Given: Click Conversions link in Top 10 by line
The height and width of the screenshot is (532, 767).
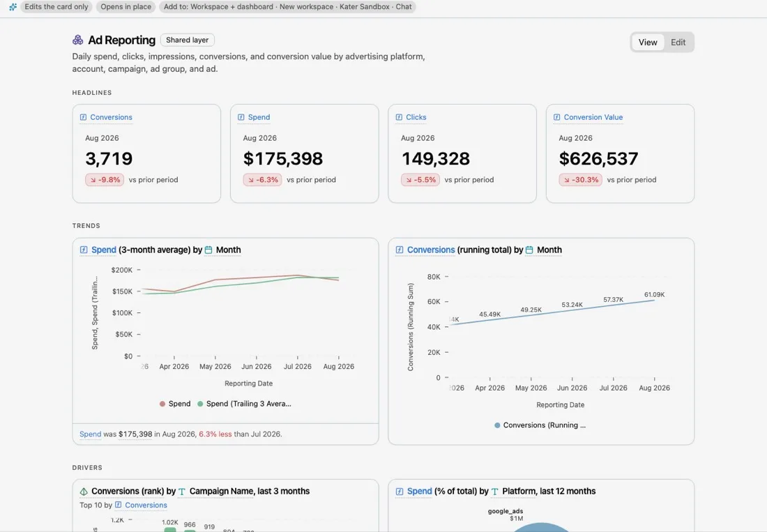Looking at the screenshot, I should tap(146, 505).
